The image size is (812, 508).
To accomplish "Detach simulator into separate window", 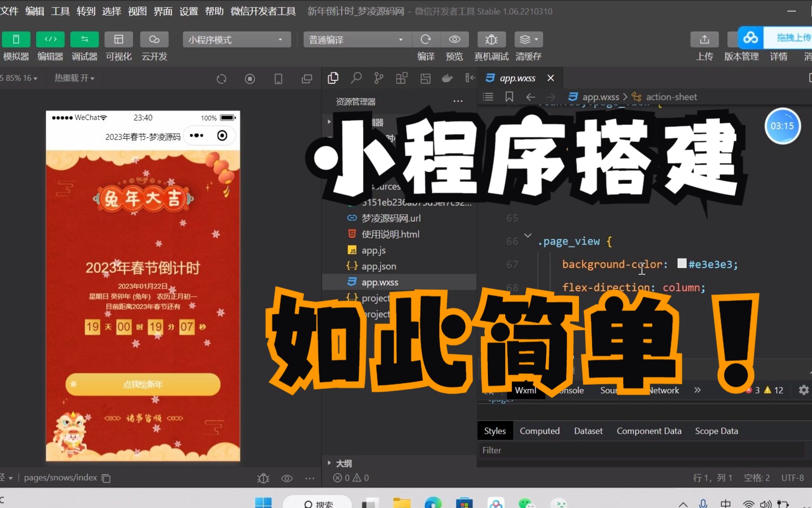I will (307, 79).
